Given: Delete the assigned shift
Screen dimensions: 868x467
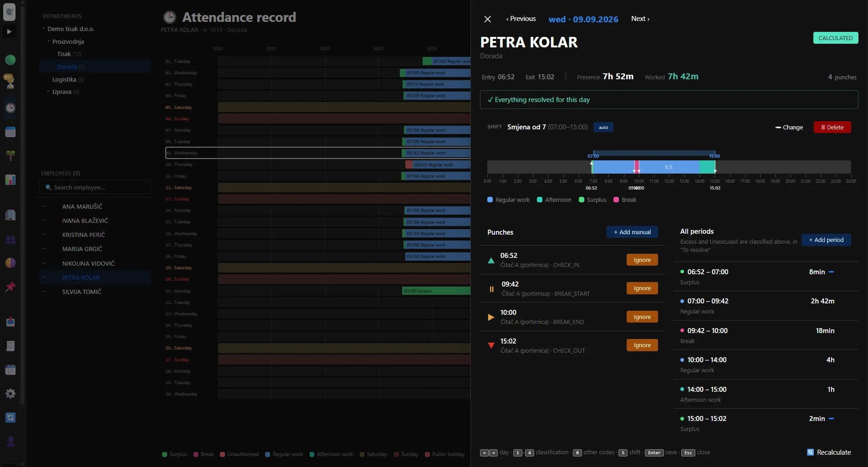Looking at the screenshot, I should click(832, 127).
